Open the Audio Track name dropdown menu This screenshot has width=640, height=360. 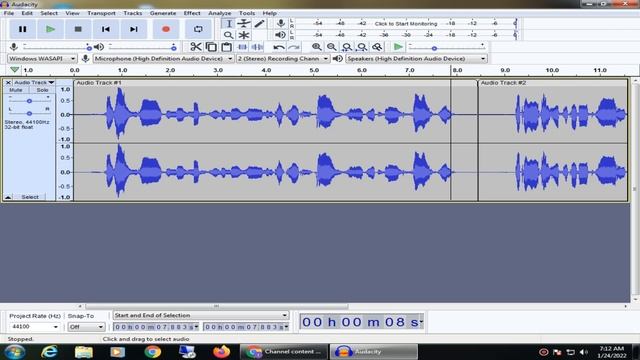click(34, 82)
